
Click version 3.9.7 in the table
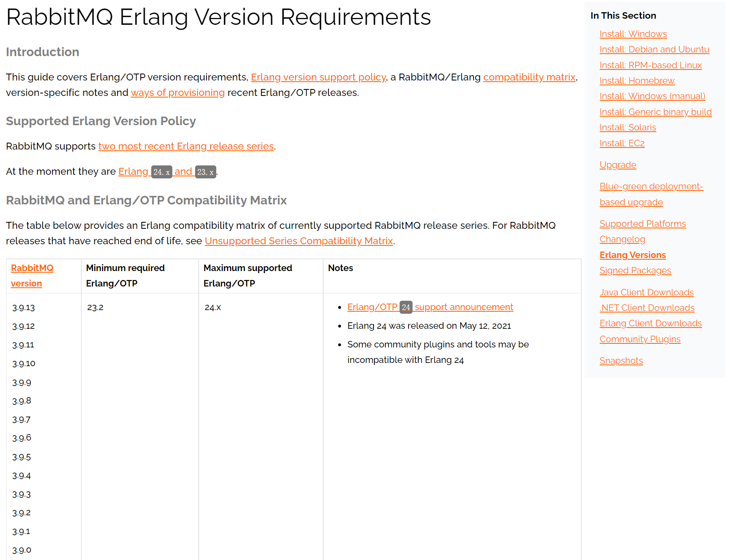pyautogui.click(x=22, y=420)
